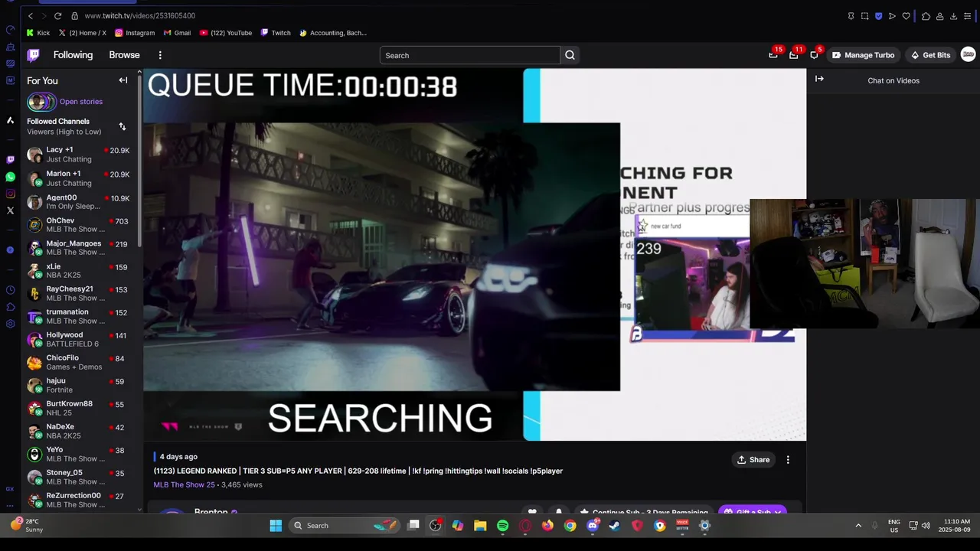Viewport: 980px width, 551px height.
Task: Open hajuu Fortnite channel
Action: pyautogui.click(x=79, y=386)
